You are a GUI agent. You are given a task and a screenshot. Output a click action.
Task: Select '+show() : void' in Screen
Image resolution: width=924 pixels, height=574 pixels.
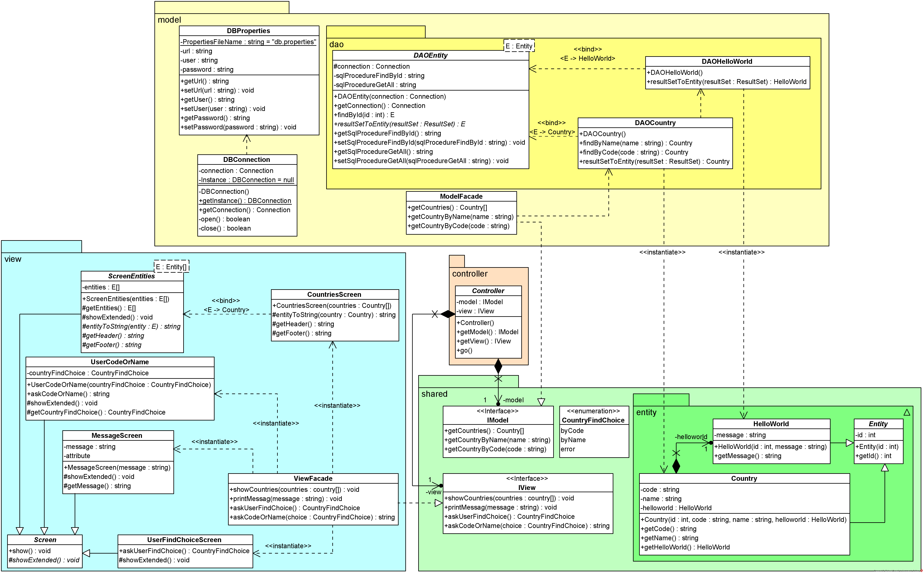tap(30, 551)
